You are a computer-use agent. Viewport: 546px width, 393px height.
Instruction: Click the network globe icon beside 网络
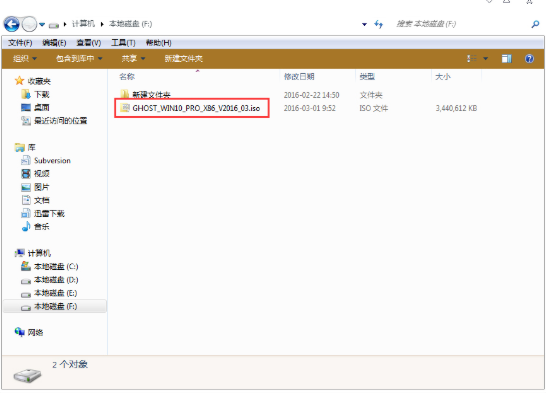20,332
